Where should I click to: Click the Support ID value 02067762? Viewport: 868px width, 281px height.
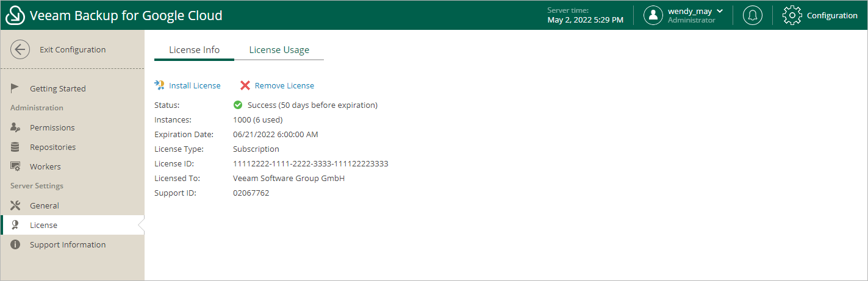[x=251, y=193]
